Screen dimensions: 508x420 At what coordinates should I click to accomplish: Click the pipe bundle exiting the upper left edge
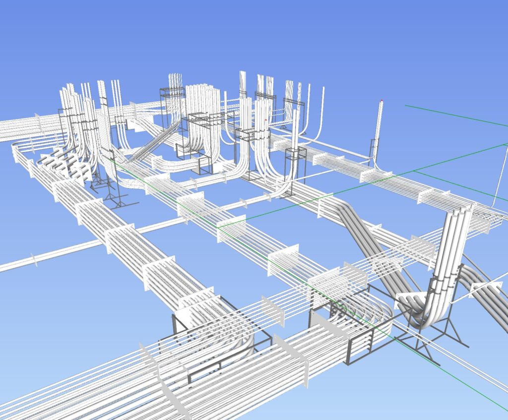click(x=20, y=128)
